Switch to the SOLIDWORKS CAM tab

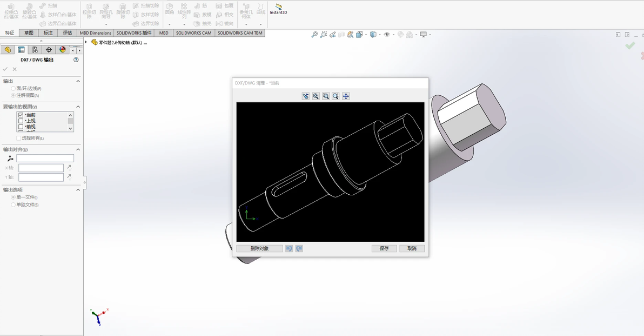193,33
